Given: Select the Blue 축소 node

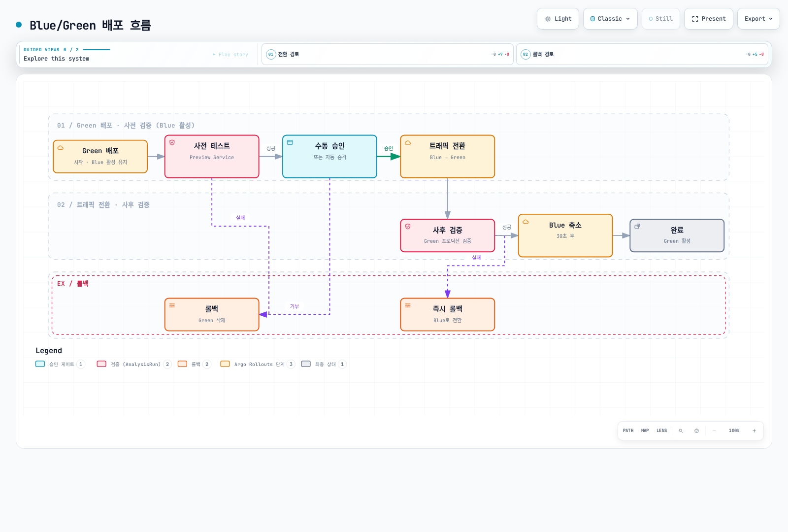Looking at the screenshot, I should point(565,235).
